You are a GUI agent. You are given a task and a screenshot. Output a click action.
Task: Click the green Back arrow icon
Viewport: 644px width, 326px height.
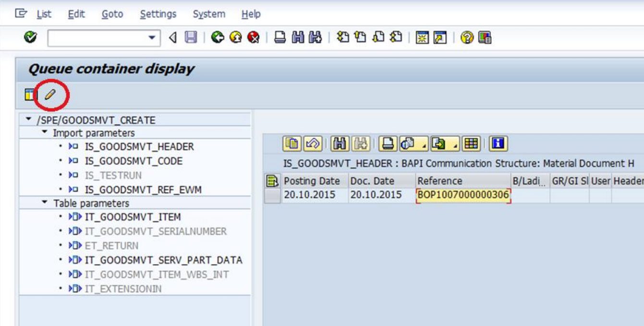[217, 37]
